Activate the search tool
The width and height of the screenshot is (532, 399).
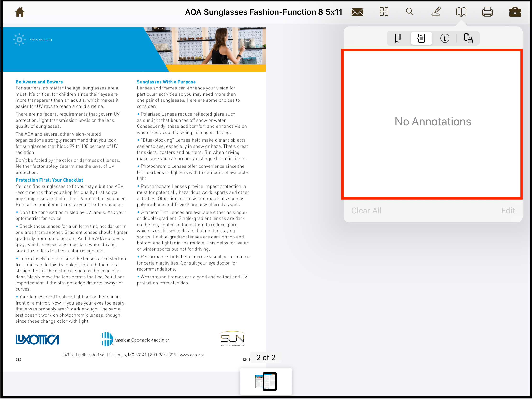coord(410,12)
